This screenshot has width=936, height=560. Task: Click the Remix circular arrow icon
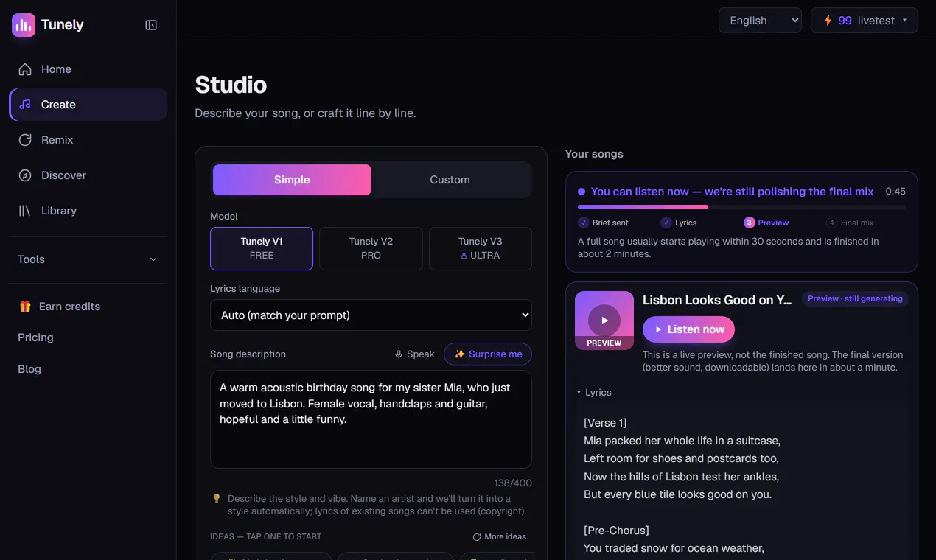pos(25,140)
